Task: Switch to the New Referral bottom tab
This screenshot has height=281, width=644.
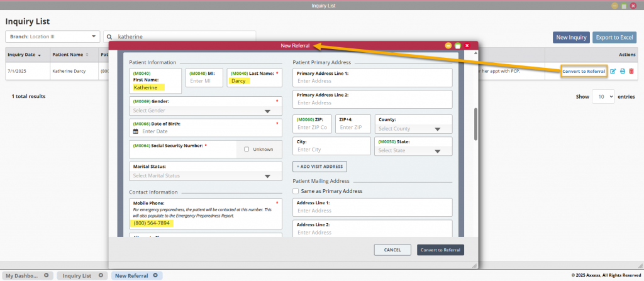Action: point(132,275)
